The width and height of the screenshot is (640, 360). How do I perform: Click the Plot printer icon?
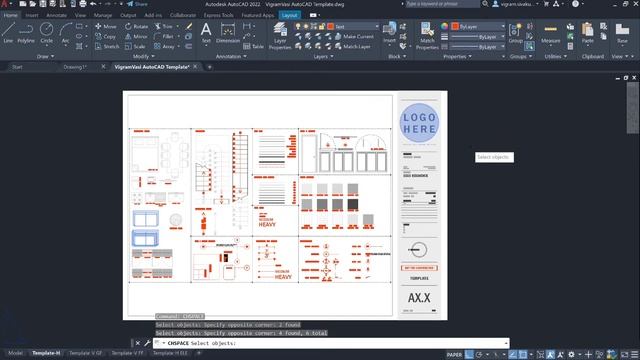pos(83,4)
